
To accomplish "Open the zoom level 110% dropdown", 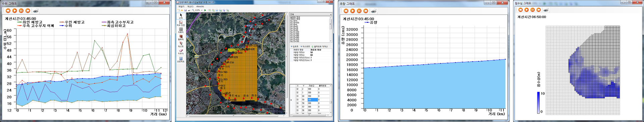I will [202, 10].
